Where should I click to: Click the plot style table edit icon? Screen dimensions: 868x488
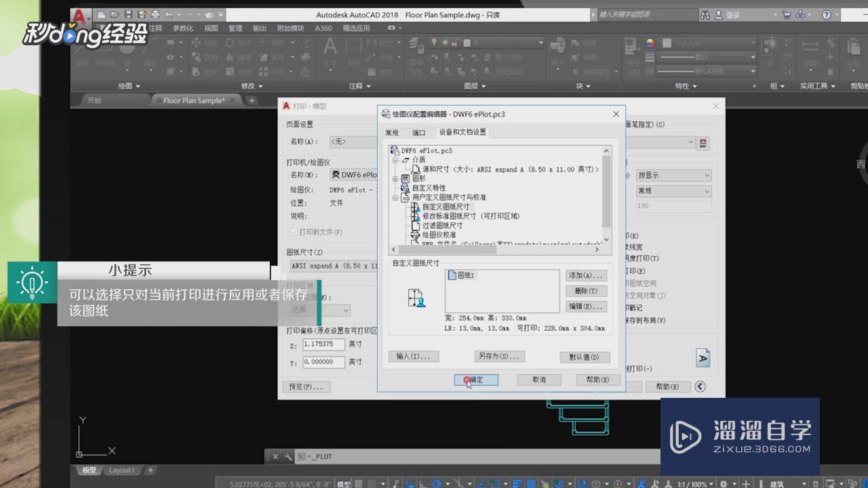coord(703,143)
